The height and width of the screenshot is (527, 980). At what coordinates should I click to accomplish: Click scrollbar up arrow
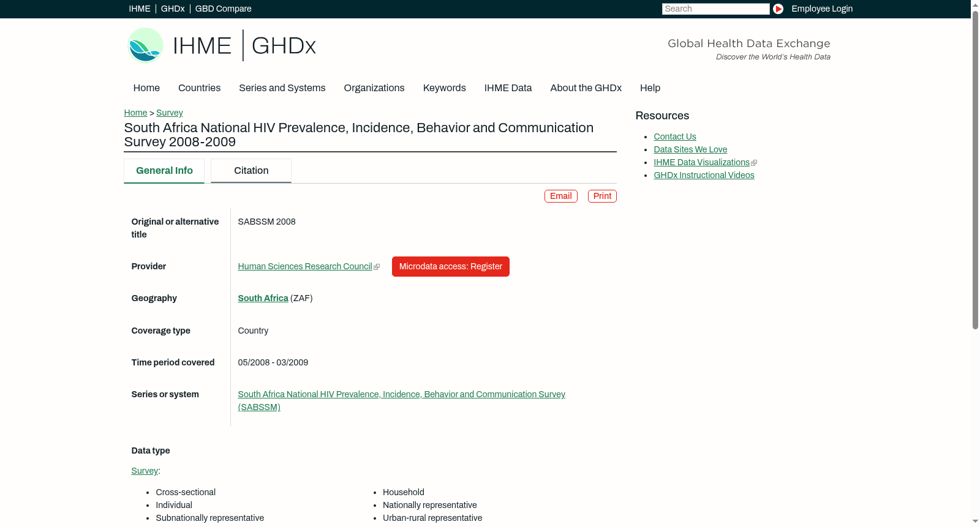pos(976,5)
